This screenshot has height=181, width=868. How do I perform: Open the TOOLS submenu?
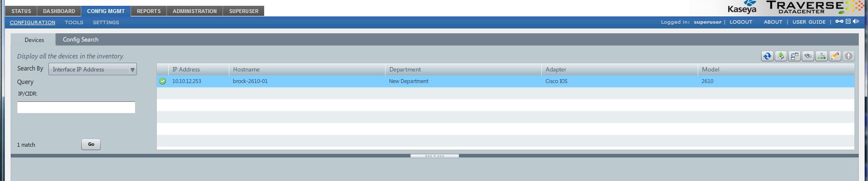(74, 22)
